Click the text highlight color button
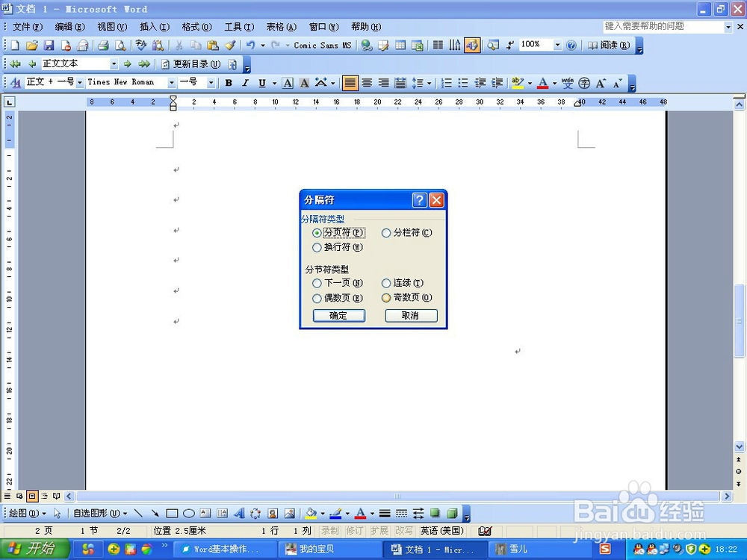Screen dimensions: 747x560 coord(518,83)
